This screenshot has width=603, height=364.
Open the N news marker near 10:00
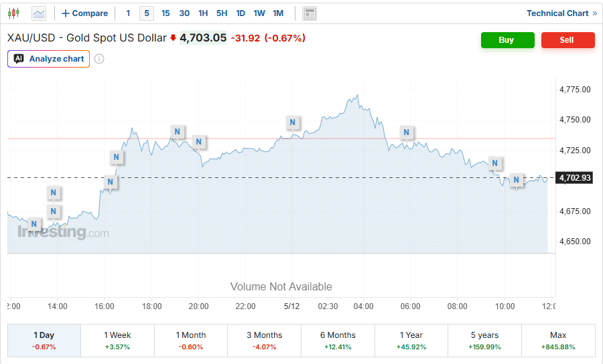(495, 163)
